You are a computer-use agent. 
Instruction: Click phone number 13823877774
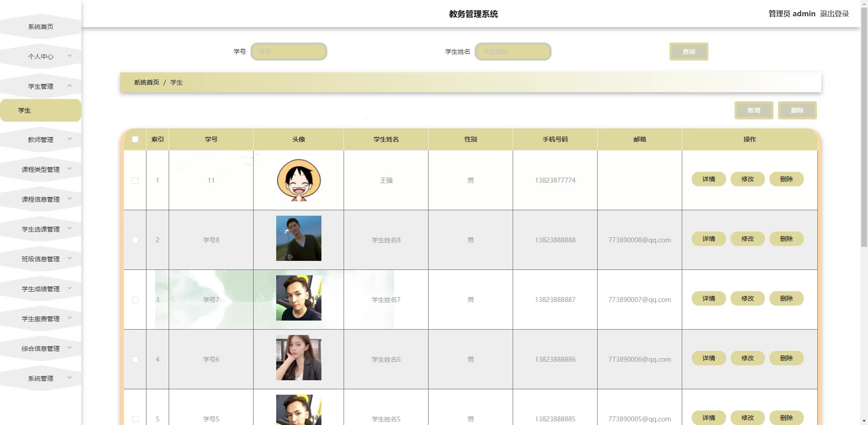coord(555,180)
